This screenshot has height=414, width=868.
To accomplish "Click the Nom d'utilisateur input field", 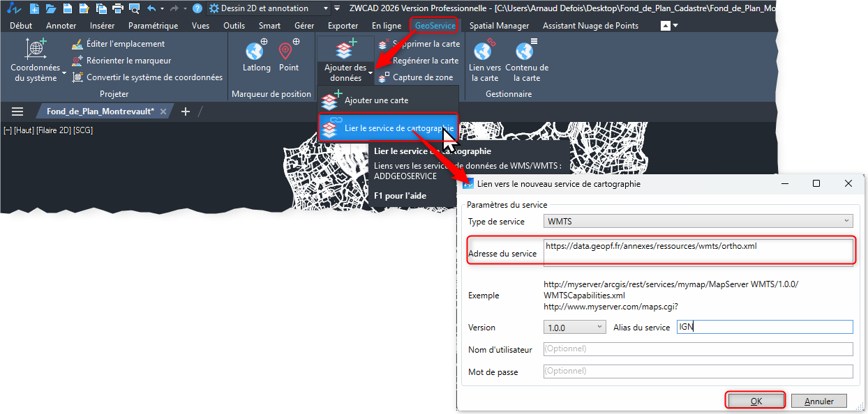I will pyautogui.click(x=698, y=348).
